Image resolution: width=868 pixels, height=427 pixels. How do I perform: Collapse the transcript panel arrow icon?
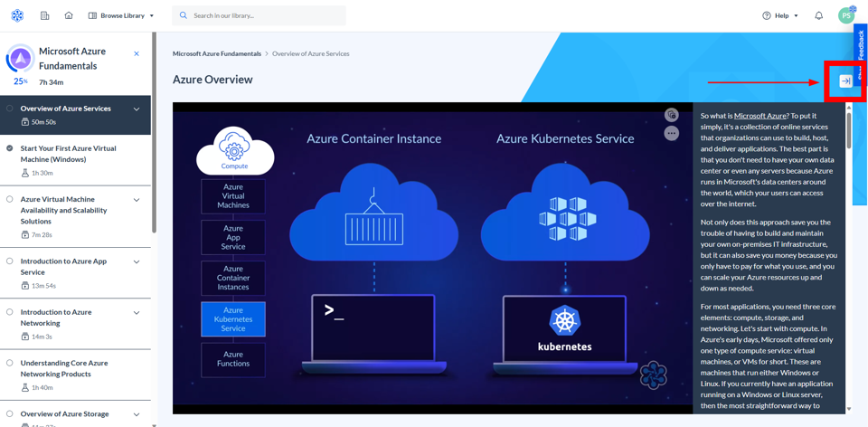pos(845,81)
